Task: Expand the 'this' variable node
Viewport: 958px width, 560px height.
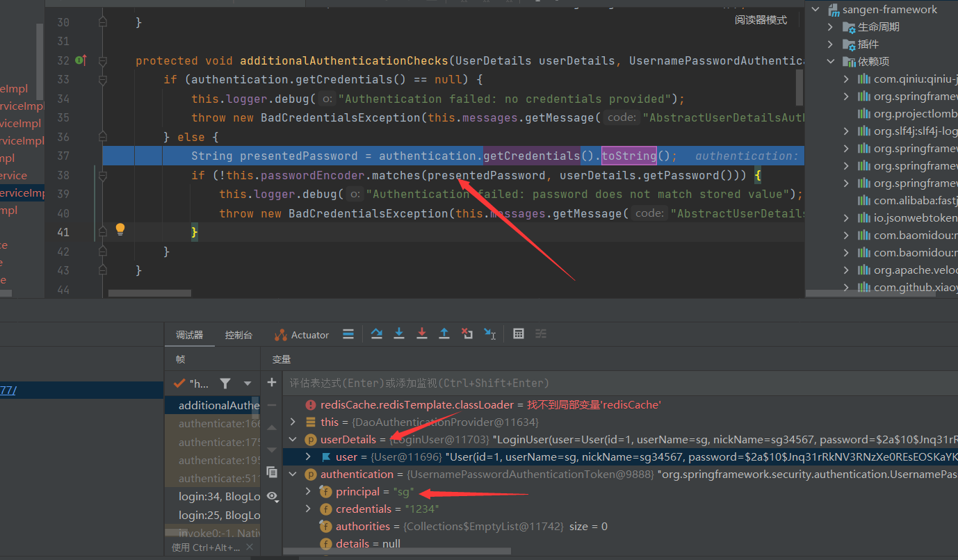Action: (293, 422)
